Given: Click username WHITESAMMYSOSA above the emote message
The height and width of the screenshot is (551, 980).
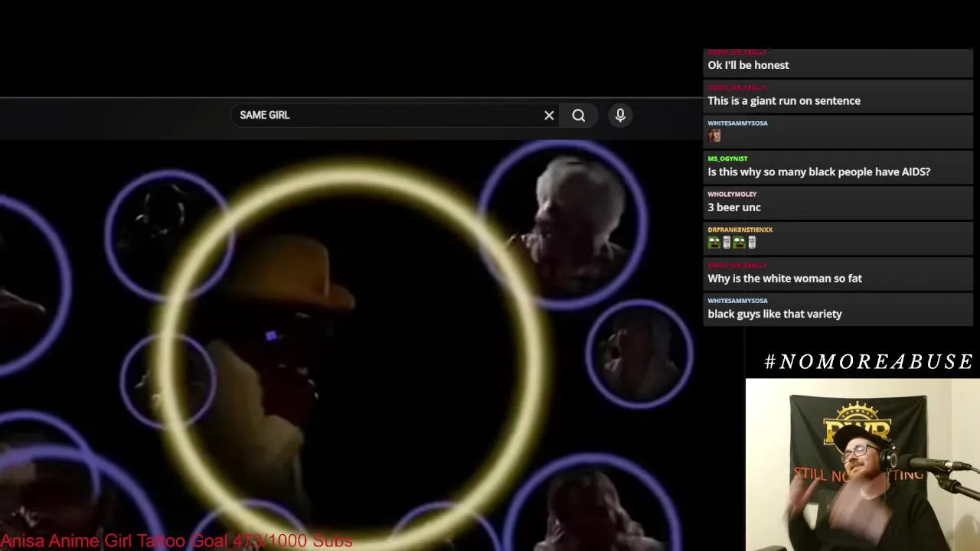Looking at the screenshot, I should click(737, 122).
